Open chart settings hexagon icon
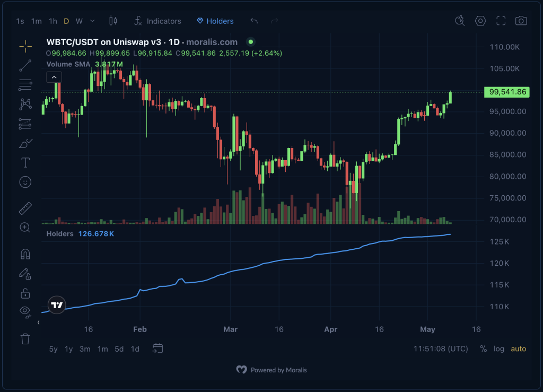 point(480,21)
